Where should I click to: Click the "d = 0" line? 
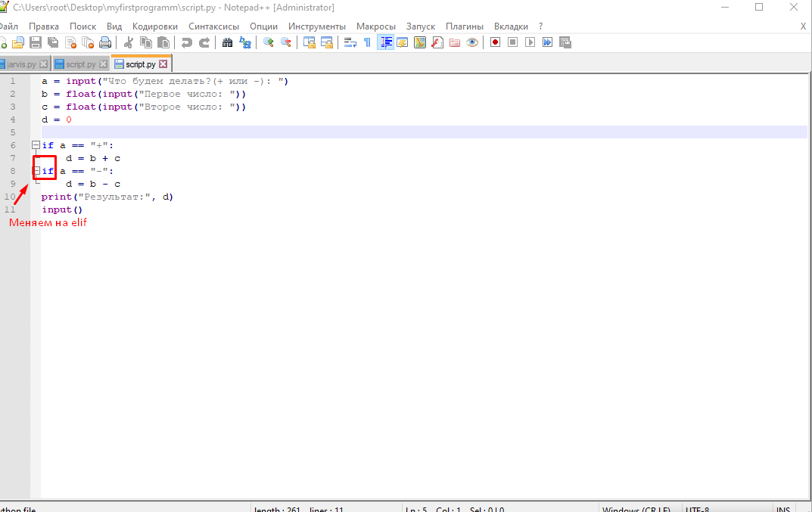(57, 119)
